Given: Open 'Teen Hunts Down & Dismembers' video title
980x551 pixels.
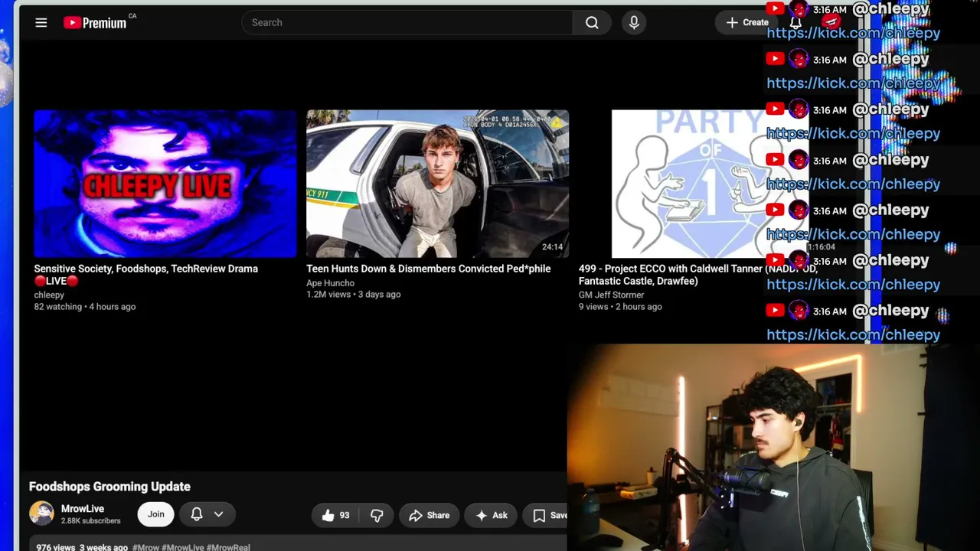Looking at the screenshot, I should click(x=428, y=269).
